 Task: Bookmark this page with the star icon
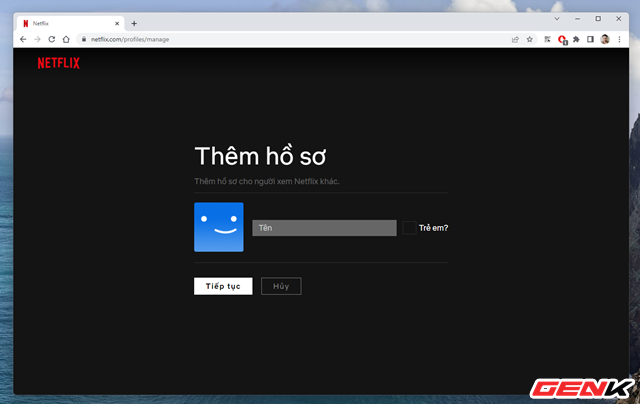529,39
